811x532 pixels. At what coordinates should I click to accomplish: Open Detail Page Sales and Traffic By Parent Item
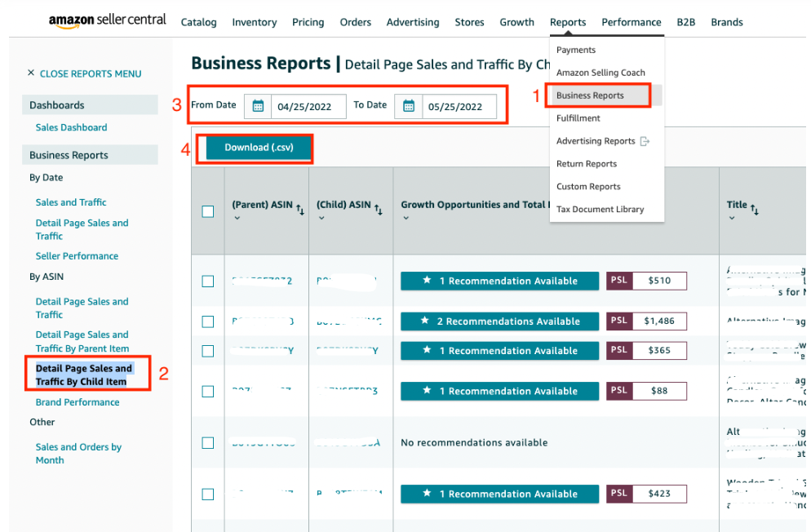click(x=82, y=342)
